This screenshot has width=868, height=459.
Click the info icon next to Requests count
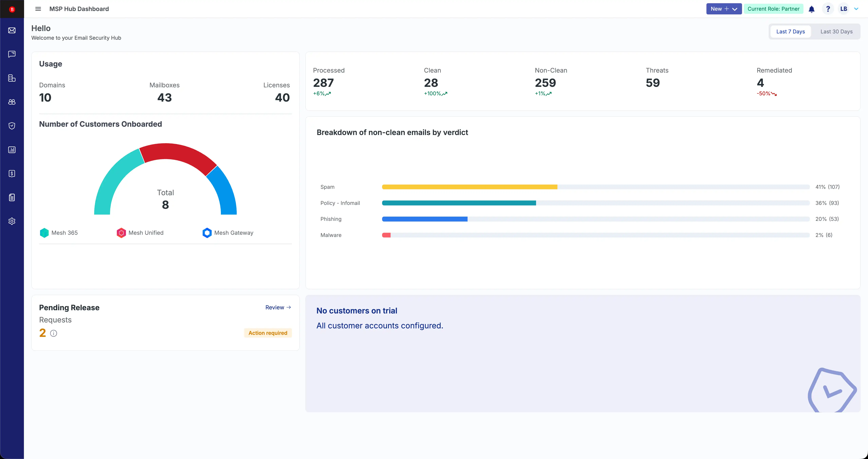54,333
